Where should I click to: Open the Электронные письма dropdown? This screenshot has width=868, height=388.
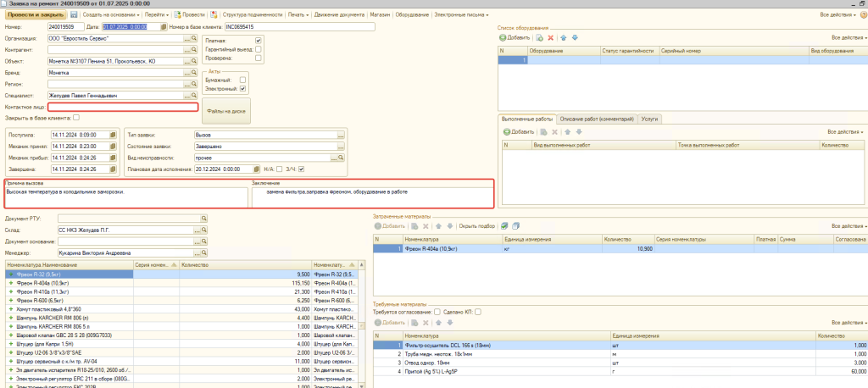pos(460,15)
